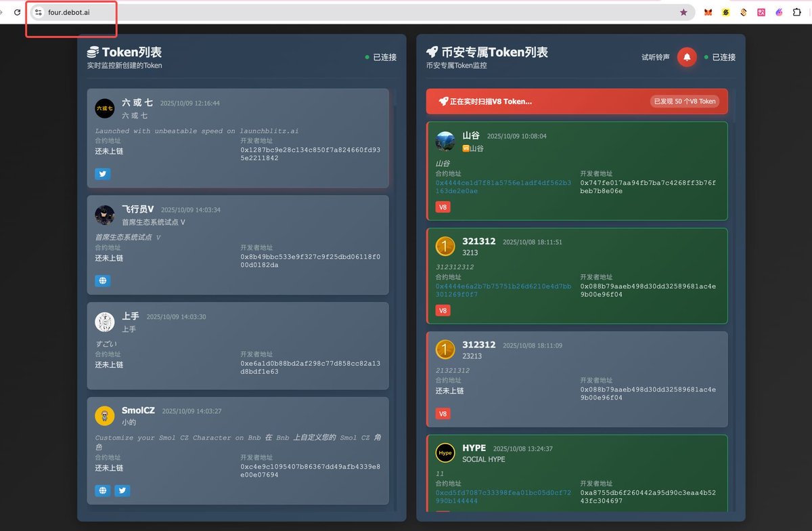Click 实时监控新创建的Token subtitle
The width and height of the screenshot is (812, 531).
point(125,66)
